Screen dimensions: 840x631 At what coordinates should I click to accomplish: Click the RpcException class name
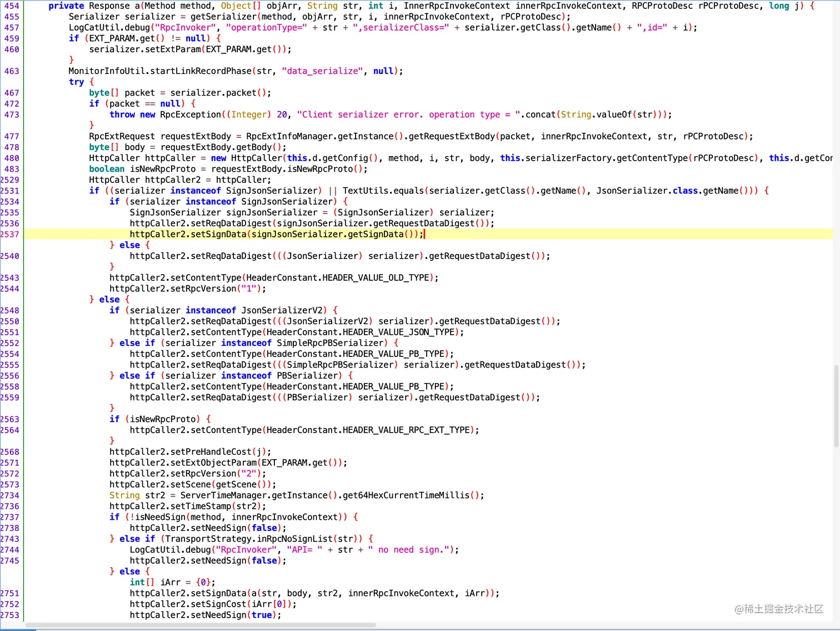[x=191, y=115]
